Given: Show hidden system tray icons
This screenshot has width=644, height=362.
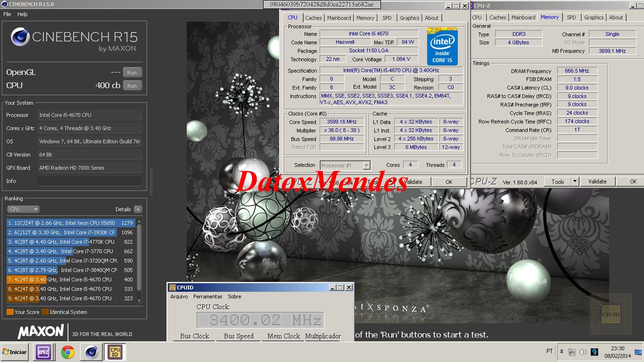Looking at the screenshot, I should [561, 352].
